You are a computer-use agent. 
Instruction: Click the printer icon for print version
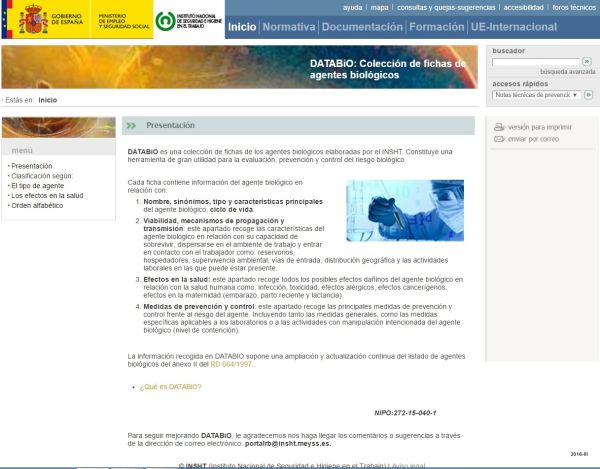499,127
